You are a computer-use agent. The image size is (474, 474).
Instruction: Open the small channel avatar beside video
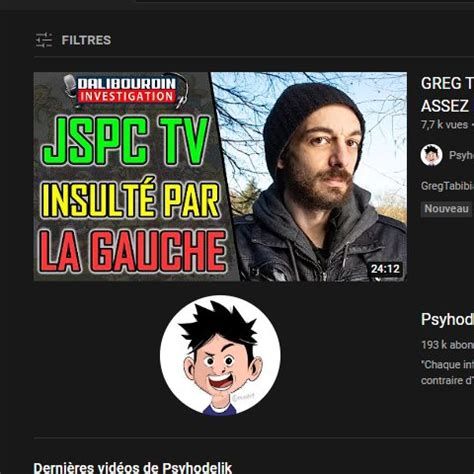coord(431,155)
